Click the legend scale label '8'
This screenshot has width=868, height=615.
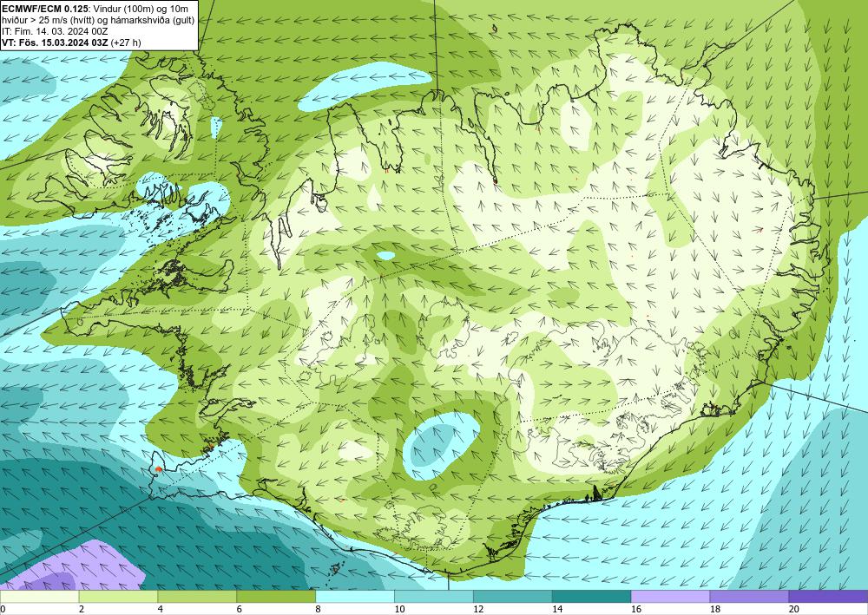(319, 609)
